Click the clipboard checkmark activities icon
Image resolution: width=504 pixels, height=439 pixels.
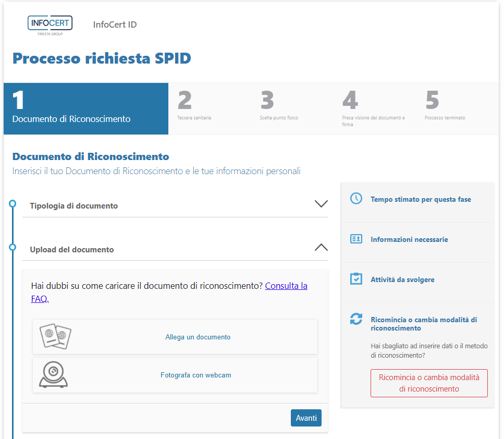[356, 279]
